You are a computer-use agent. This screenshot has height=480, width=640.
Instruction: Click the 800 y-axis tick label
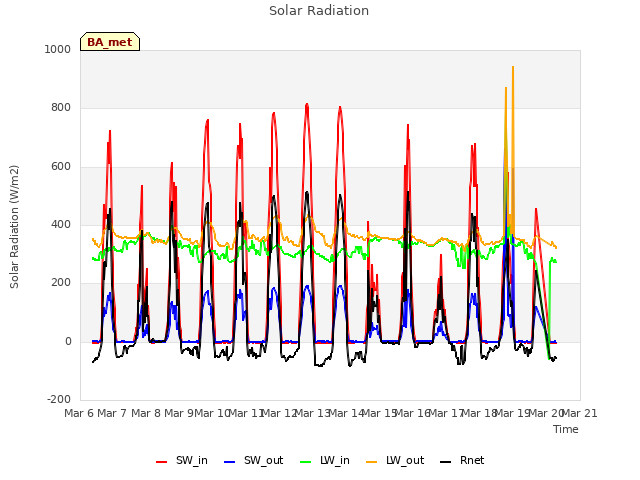(x=61, y=108)
